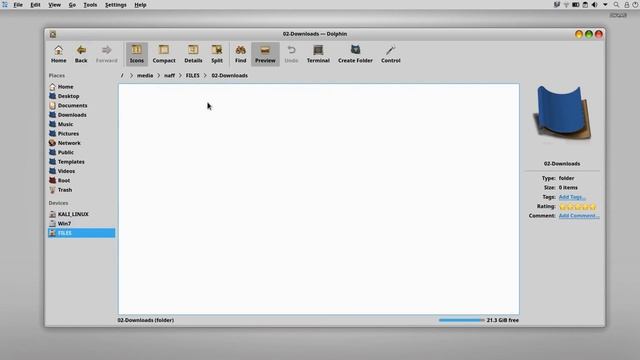Image resolution: width=640 pixels, height=360 pixels.
Task: Select Music in the Places panel
Action: pos(81,124)
